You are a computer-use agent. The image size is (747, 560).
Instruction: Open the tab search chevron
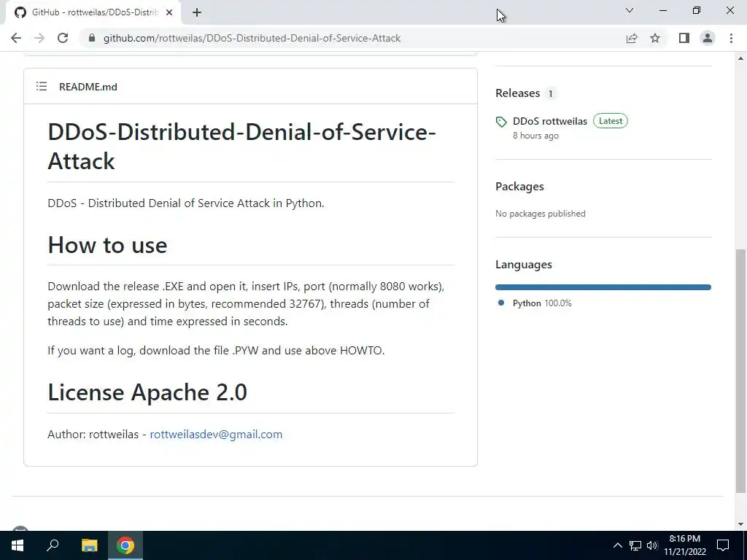click(x=630, y=10)
